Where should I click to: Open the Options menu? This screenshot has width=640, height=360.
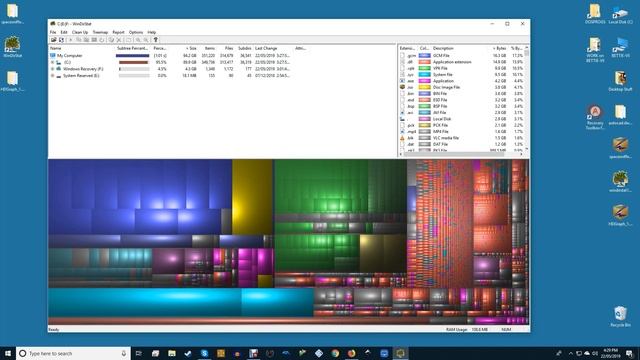tap(136, 32)
